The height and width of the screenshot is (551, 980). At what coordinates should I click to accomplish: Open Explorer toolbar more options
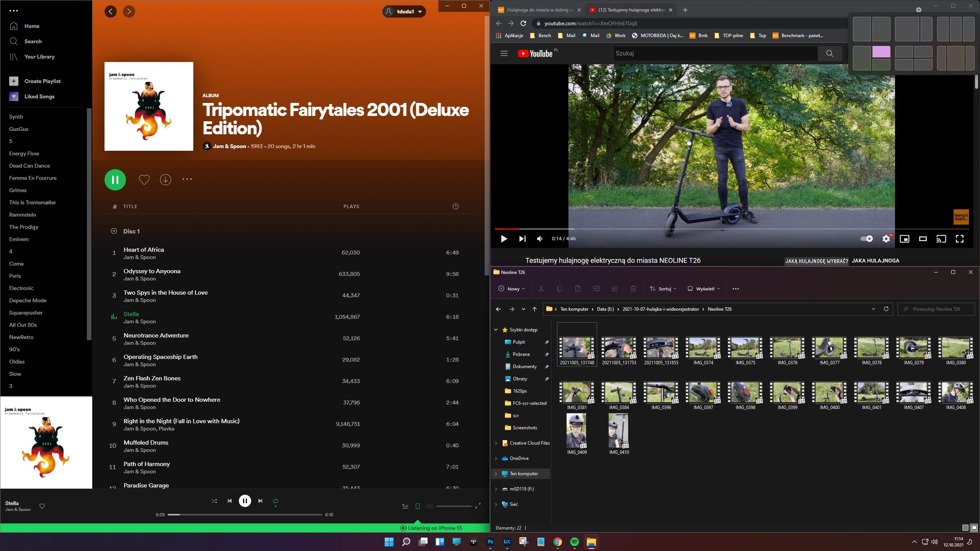pyautogui.click(x=735, y=289)
